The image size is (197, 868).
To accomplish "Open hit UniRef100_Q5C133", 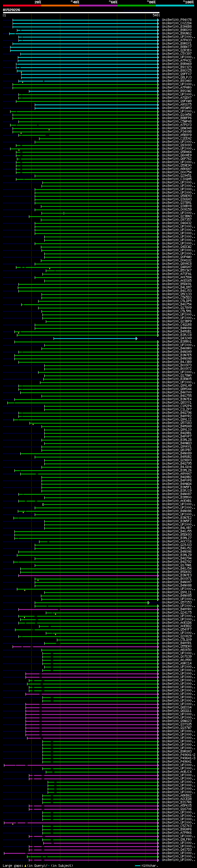I will click(x=177, y=294).
